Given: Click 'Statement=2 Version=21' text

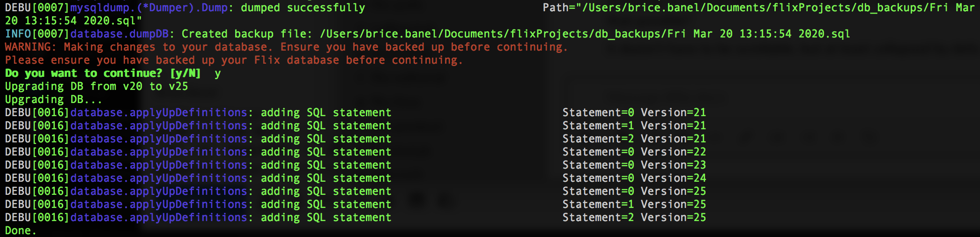Looking at the screenshot, I should point(634,139).
